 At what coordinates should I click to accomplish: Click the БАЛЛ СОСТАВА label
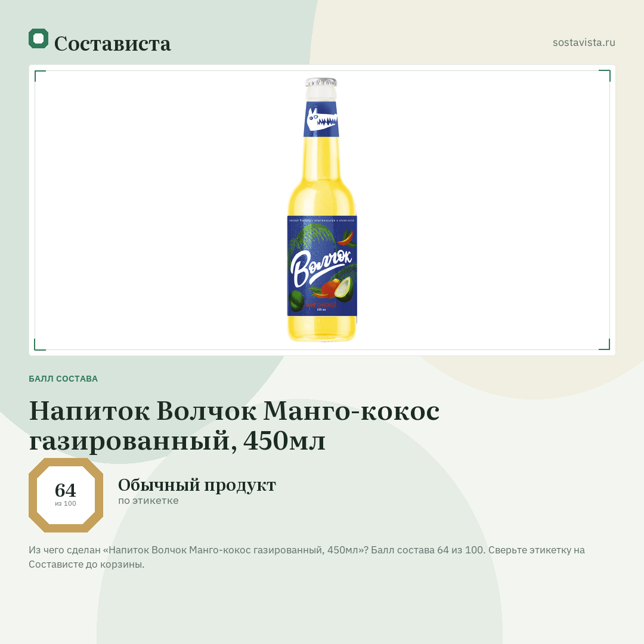(x=63, y=379)
